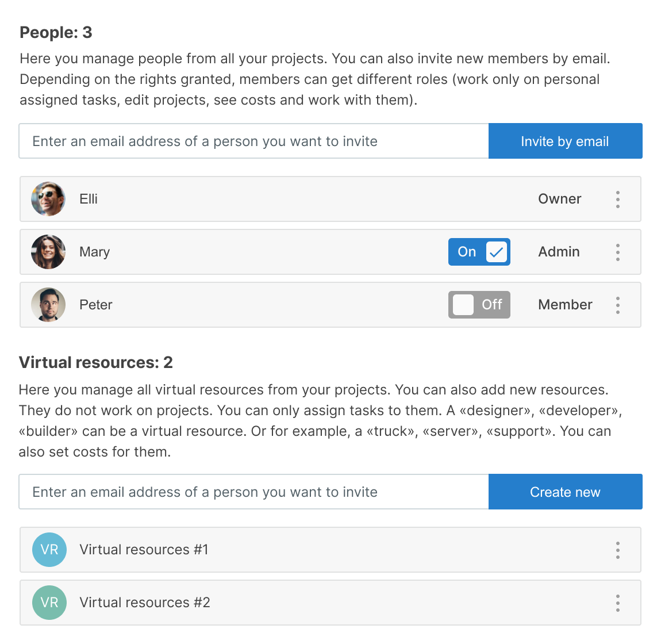Open the options menu for Virtual resources #2
The height and width of the screenshot is (644, 661).
[x=618, y=603]
